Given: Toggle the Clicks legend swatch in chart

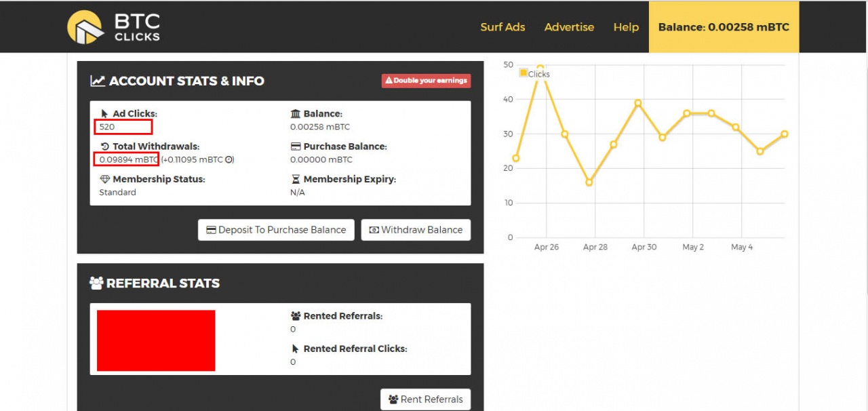Looking at the screenshot, I should click(523, 73).
